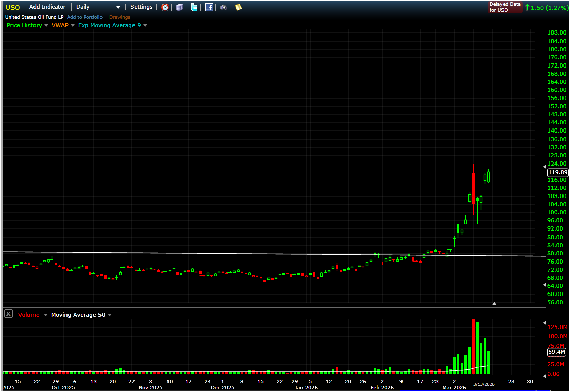Click the 100.0M volume axis label
The width and height of the screenshot is (570, 392).
click(x=558, y=336)
